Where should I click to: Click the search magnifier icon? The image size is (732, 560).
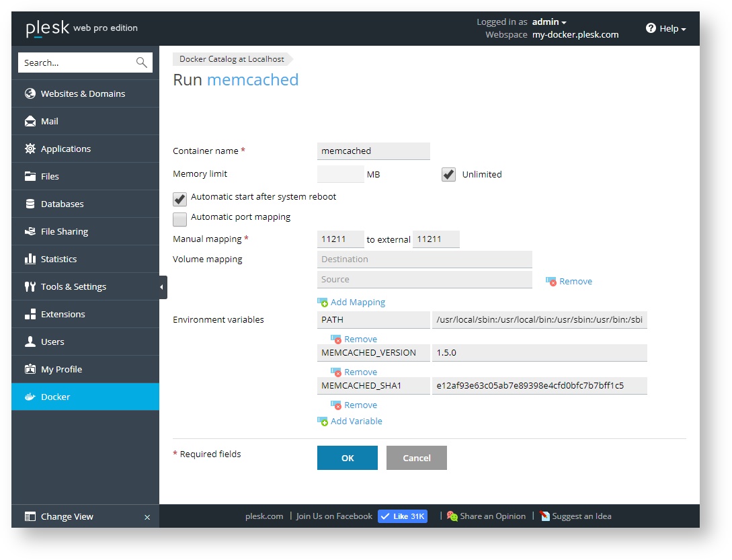[x=141, y=63]
